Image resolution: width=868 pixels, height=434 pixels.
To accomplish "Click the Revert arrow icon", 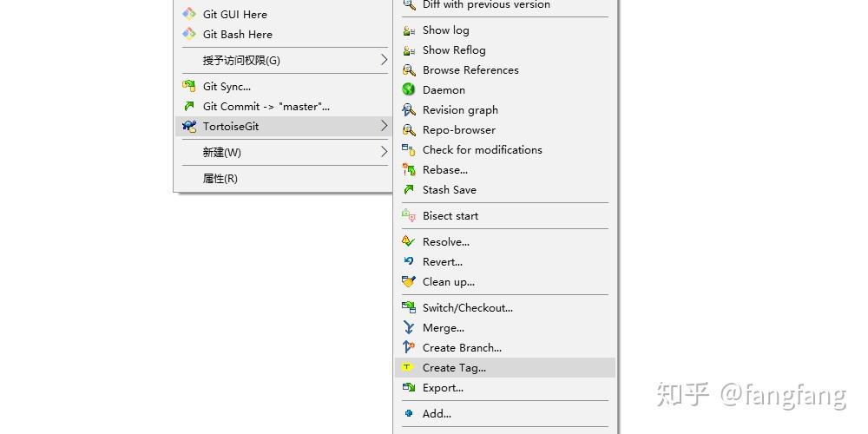I will click(x=409, y=262).
